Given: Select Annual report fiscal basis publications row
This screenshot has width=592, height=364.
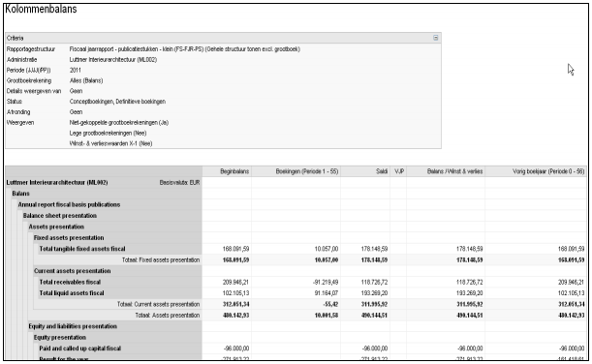Looking at the screenshot, I should tap(69, 204).
